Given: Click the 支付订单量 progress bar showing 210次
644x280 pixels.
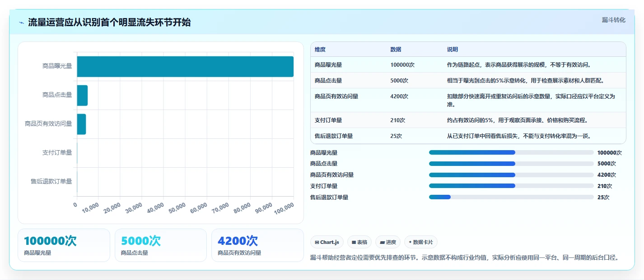Looking at the screenshot, I should click(511, 186).
